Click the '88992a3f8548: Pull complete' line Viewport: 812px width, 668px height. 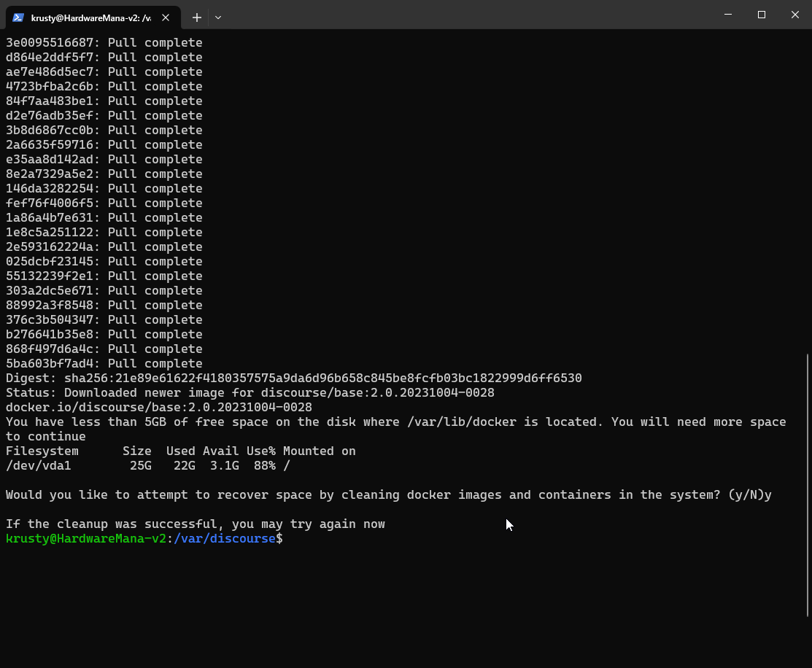pyautogui.click(x=104, y=305)
